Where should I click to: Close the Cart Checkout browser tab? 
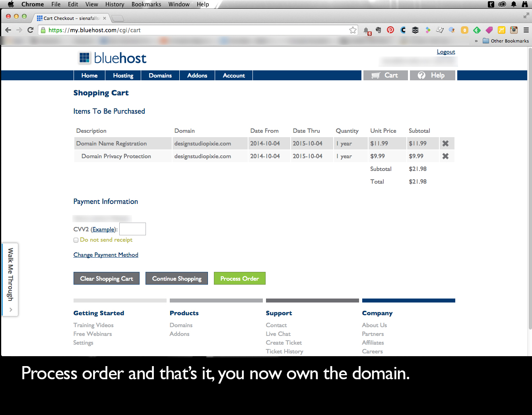105,18
